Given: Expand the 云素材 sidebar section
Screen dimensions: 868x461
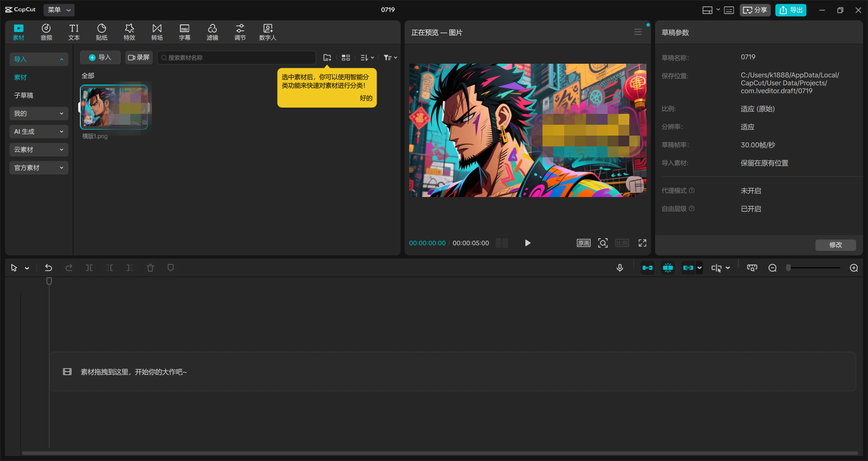Looking at the screenshot, I should click(39, 150).
